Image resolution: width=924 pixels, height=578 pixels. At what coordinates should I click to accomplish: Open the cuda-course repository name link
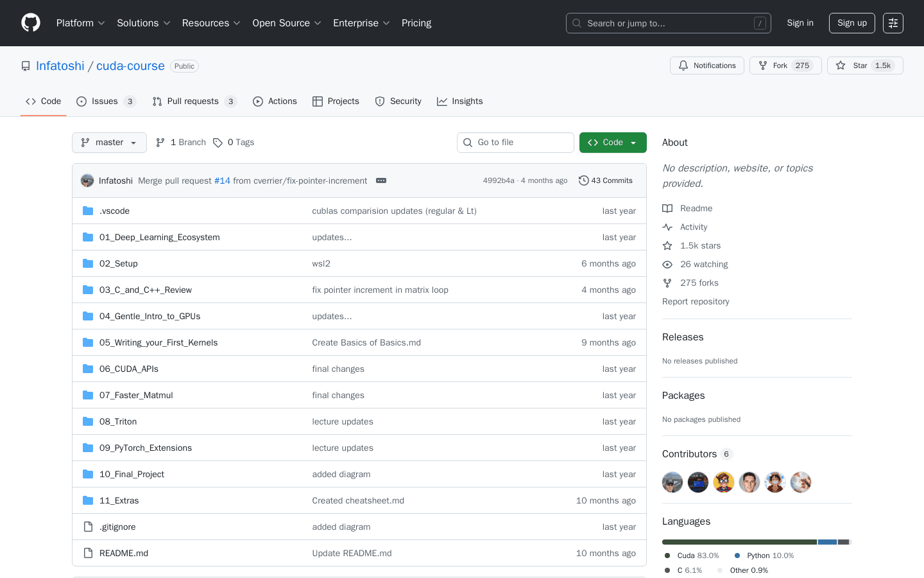[x=130, y=66]
